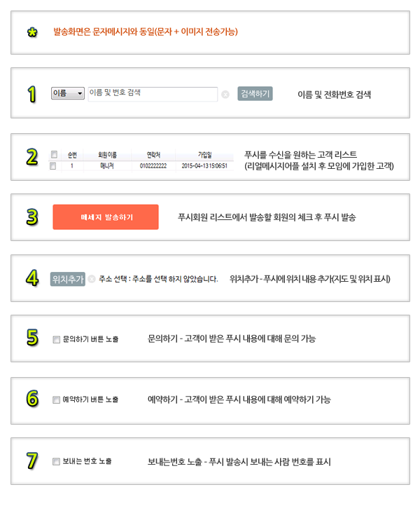Click the number 4 step icon
Screen dimensions: 420x506
tap(32, 278)
